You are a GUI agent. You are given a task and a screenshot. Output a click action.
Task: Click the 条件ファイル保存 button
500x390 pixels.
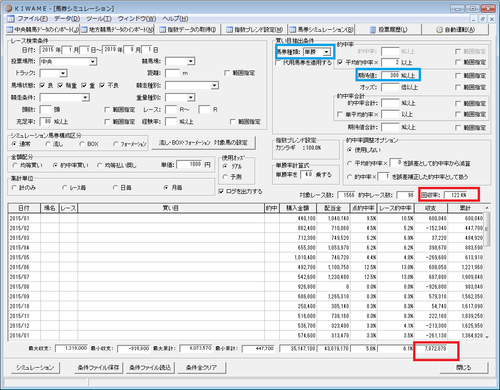click(98, 368)
